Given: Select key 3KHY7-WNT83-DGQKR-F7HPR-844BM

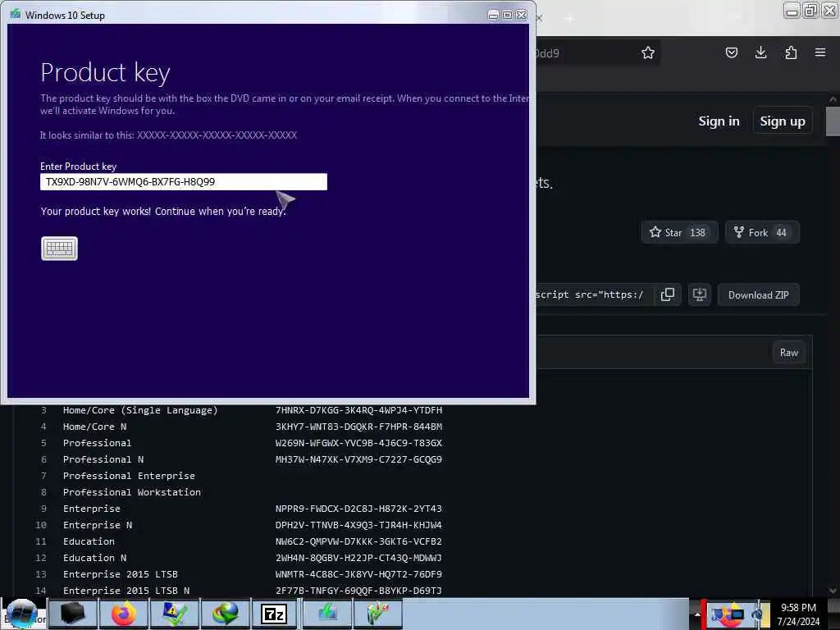Looking at the screenshot, I should (359, 427).
